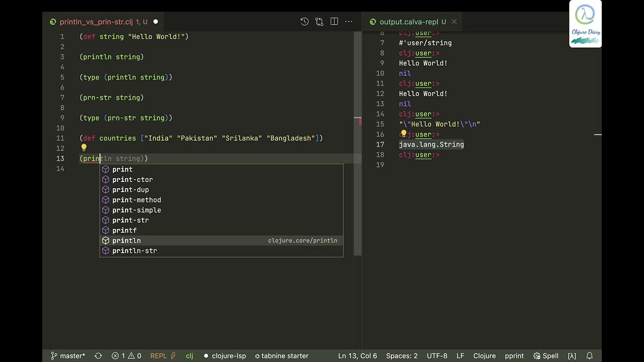The height and width of the screenshot is (362, 644).
Task: Click on "Bangladesh" in the countries vector
Action: pos(290,138)
